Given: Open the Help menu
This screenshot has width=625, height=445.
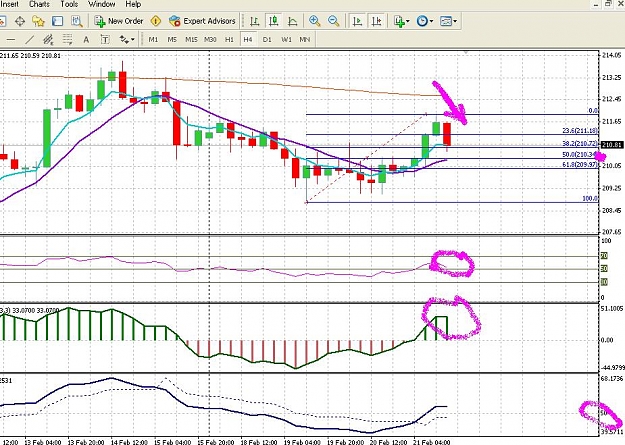Looking at the screenshot, I should (x=133, y=4).
